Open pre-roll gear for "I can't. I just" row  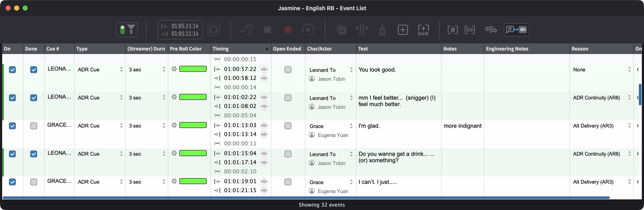pyautogui.click(x=174, y=181)
